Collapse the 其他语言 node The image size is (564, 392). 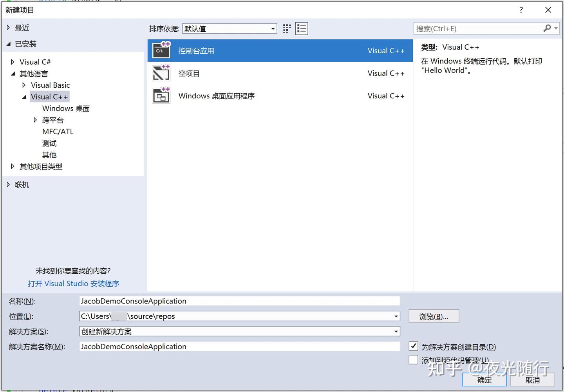tap(13, 74)
